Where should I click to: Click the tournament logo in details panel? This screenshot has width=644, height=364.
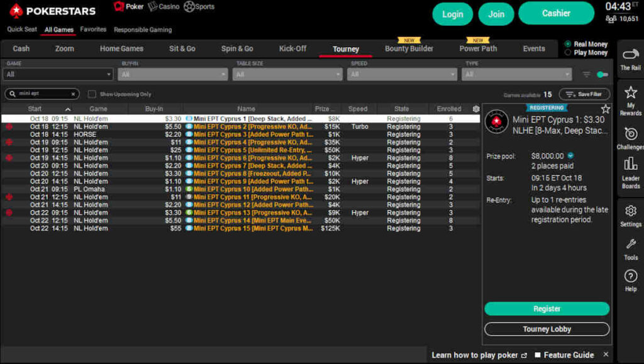point(497,122)
